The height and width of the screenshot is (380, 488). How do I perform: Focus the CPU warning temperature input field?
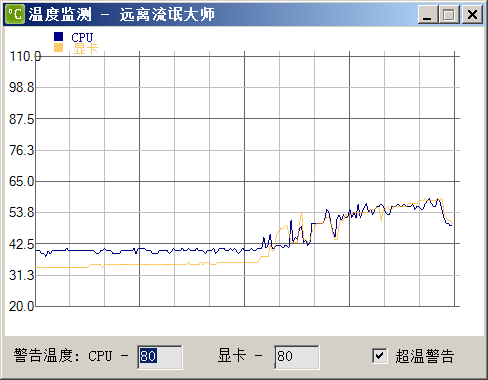pos(160,357)
